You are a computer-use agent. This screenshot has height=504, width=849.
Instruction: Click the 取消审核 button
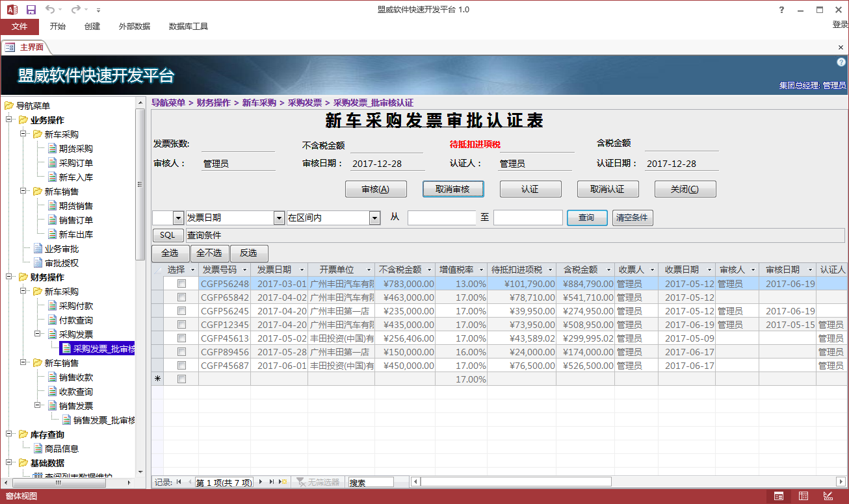[453, 189]
